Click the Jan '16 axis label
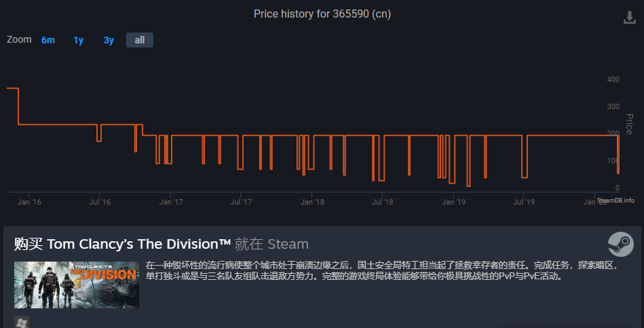The width and height of the screenshot is (644, 328). point(29,202)
